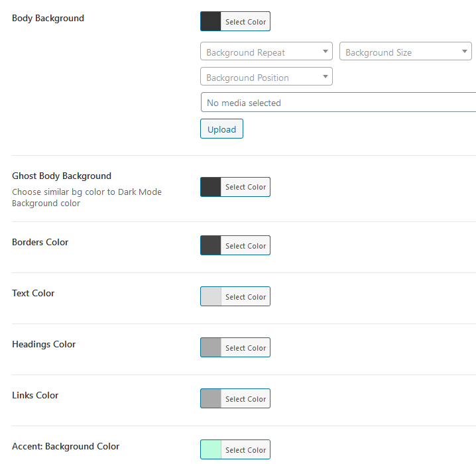Click the Text Color light gray swatch

[x=211, y=297]
